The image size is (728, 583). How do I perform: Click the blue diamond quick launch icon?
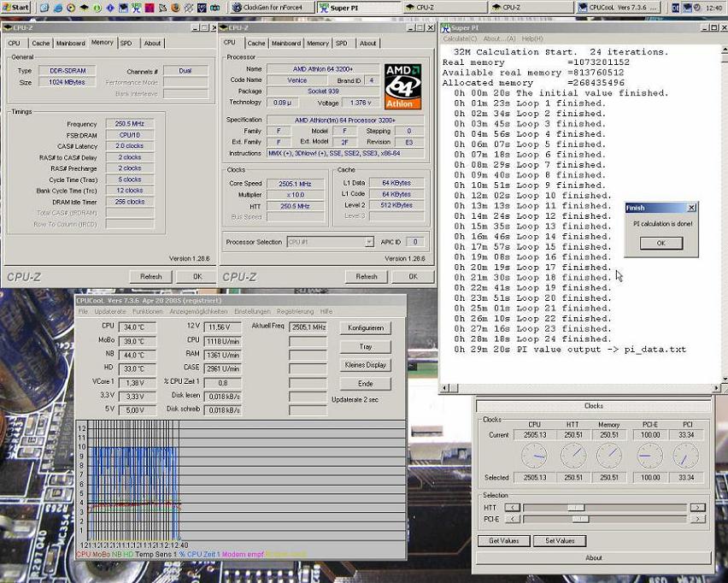110,8
